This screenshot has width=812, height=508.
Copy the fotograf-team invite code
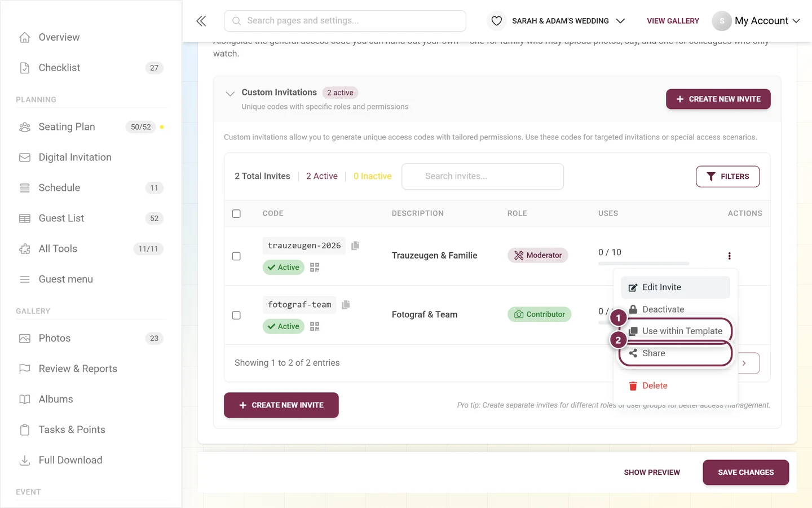click(346, 305)
